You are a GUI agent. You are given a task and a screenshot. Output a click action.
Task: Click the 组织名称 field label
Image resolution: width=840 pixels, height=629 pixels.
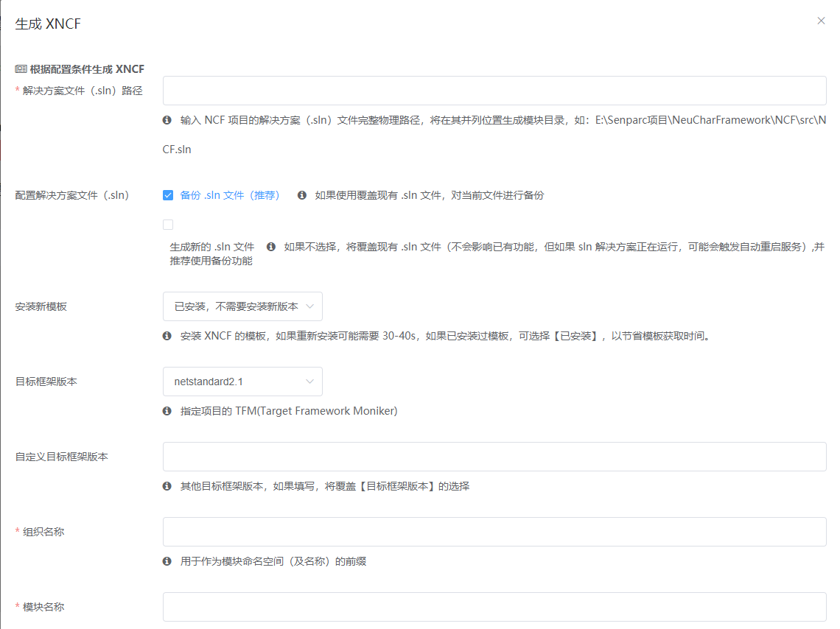(x=43, y=532)
